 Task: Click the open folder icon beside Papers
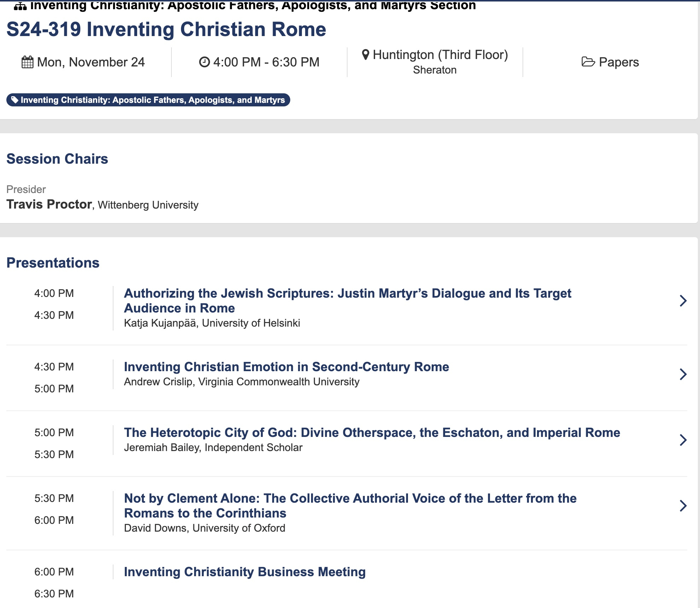tap(588, 62)
